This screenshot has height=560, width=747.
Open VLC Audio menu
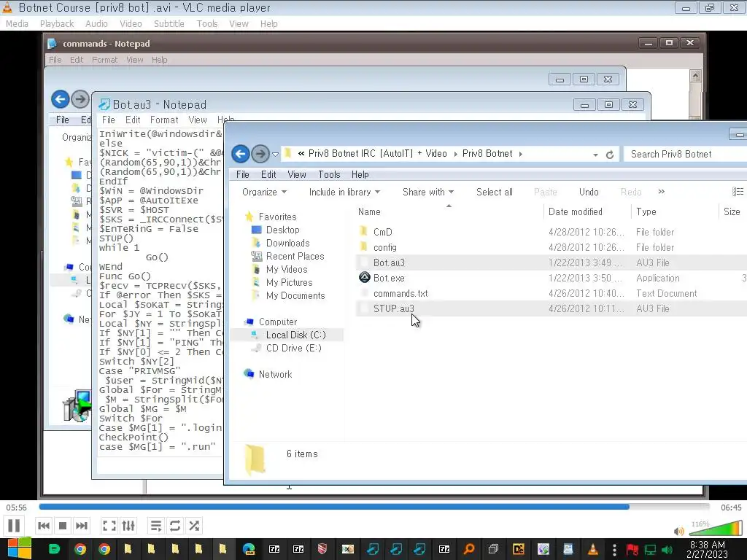click(x=96, y=24)
